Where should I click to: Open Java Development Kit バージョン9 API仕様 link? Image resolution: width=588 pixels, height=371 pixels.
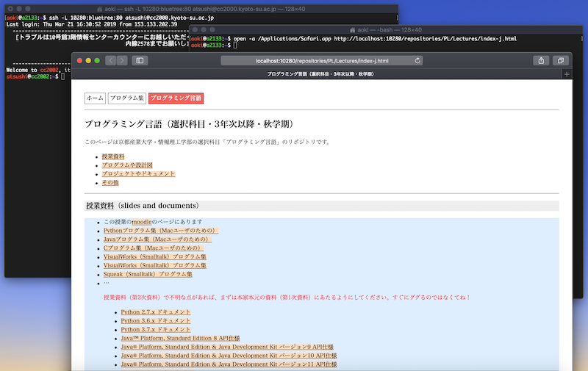(227, 347)
